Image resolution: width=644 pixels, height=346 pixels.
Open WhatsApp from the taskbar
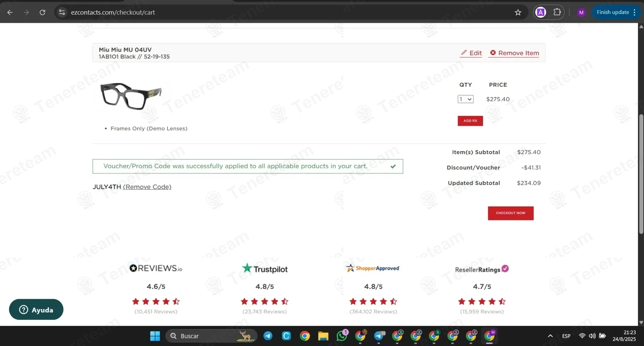(x=342, y=336)
